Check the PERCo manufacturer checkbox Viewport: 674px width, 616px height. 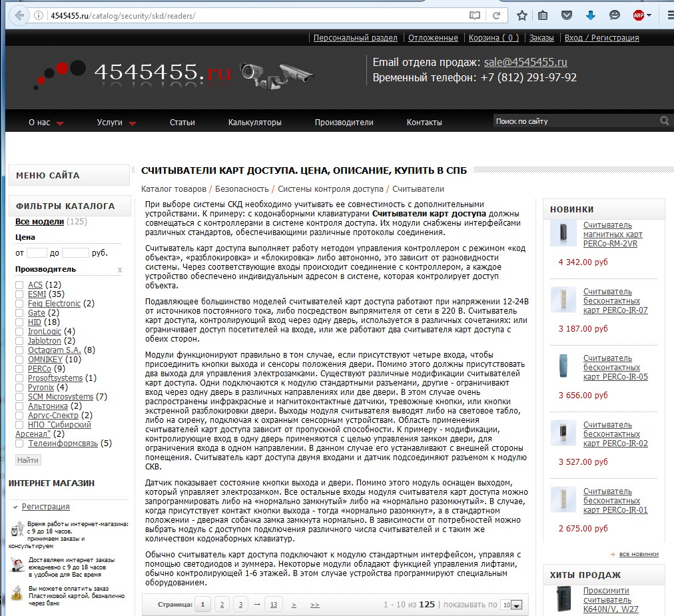tap(19, 369)
